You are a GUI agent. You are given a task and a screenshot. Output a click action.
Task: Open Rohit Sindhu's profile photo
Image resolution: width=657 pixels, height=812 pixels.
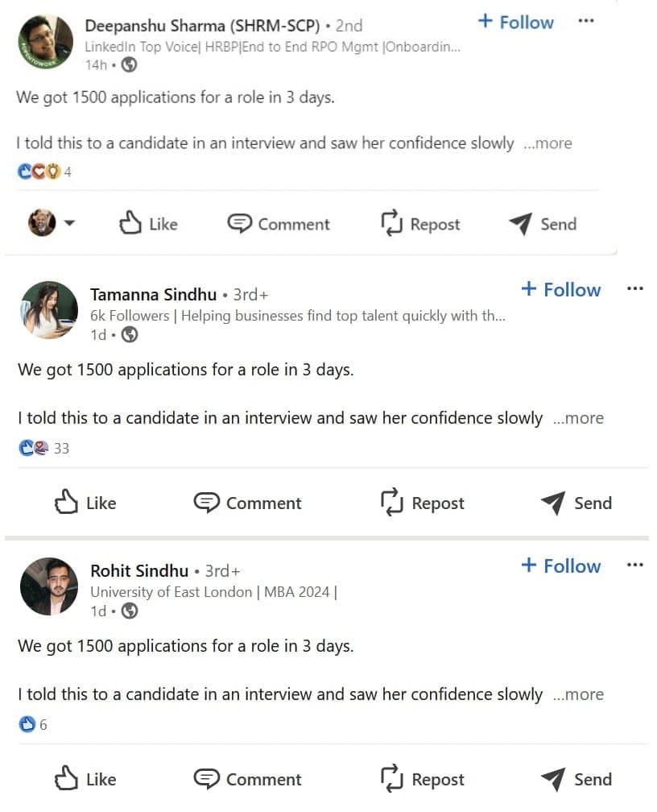tap(49, 586)
